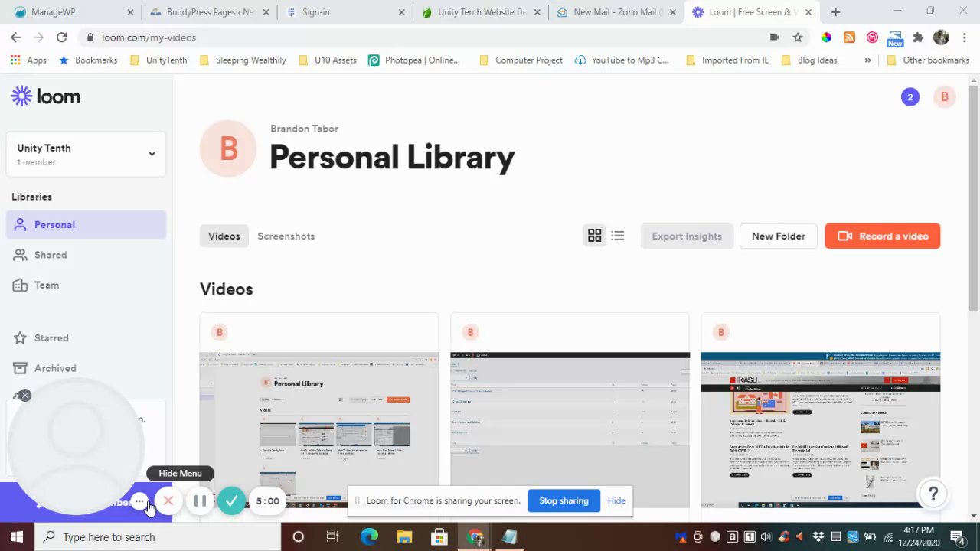Select the Videos tab
This screenshot has height=551, width=980.
pos(224,236)
